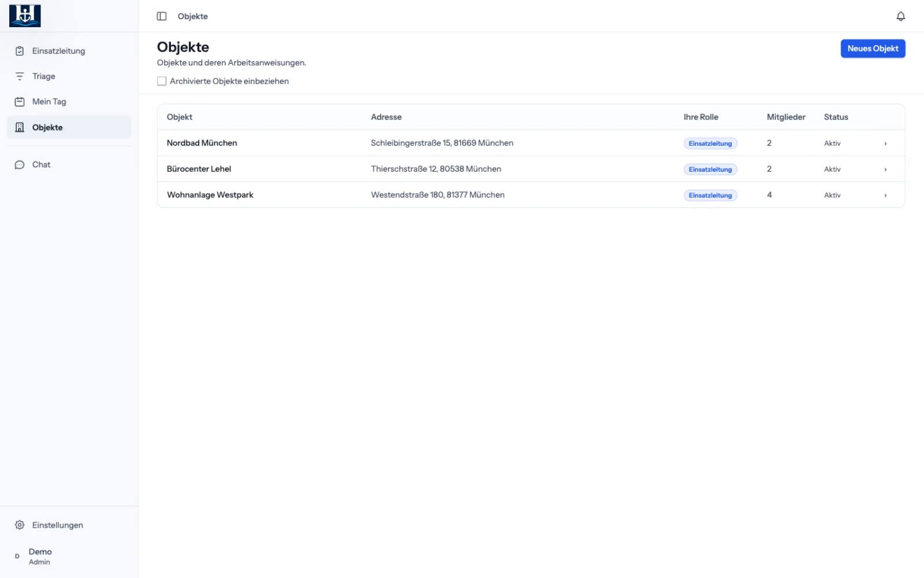Select Chat in the sidebar
This screenshot has height=578, width=924.
69,165
